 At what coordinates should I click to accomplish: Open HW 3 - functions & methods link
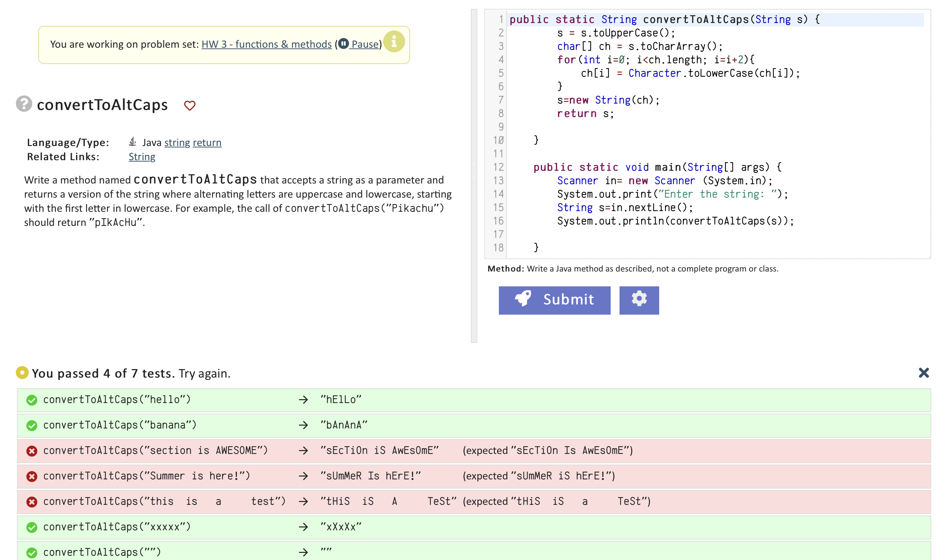tap(266, 44)
